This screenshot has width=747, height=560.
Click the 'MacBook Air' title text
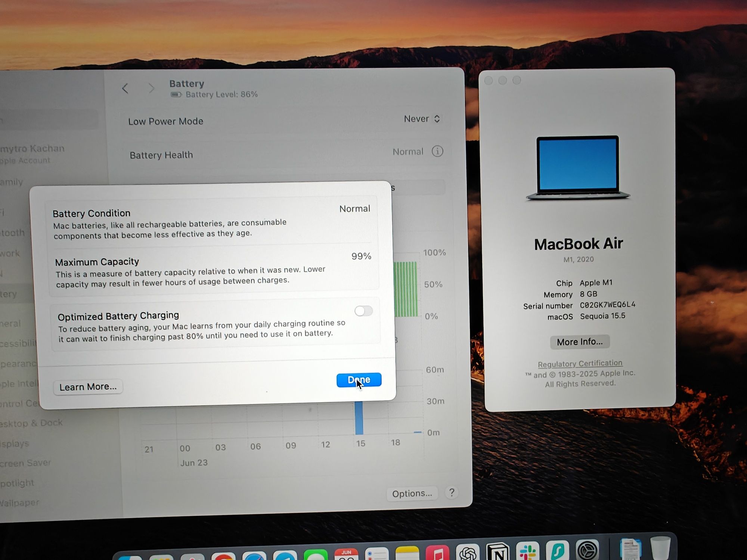pos(579,244)
